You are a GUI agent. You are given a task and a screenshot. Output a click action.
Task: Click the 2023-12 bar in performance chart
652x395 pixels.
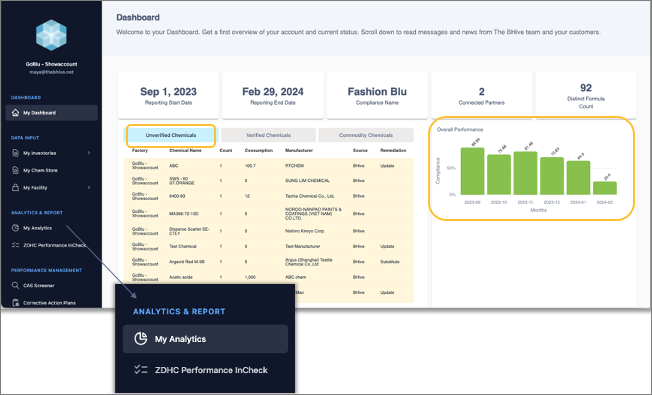pos(552,176)
